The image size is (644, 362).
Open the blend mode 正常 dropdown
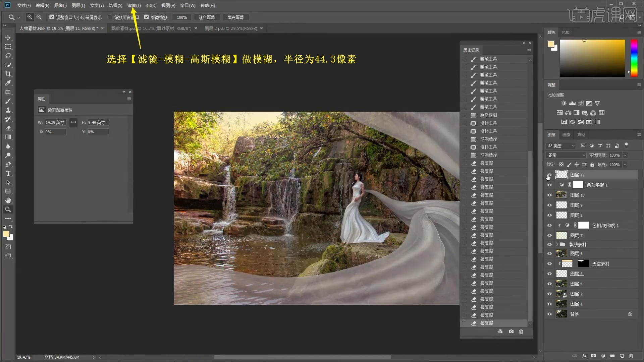(x=566, y=155)
